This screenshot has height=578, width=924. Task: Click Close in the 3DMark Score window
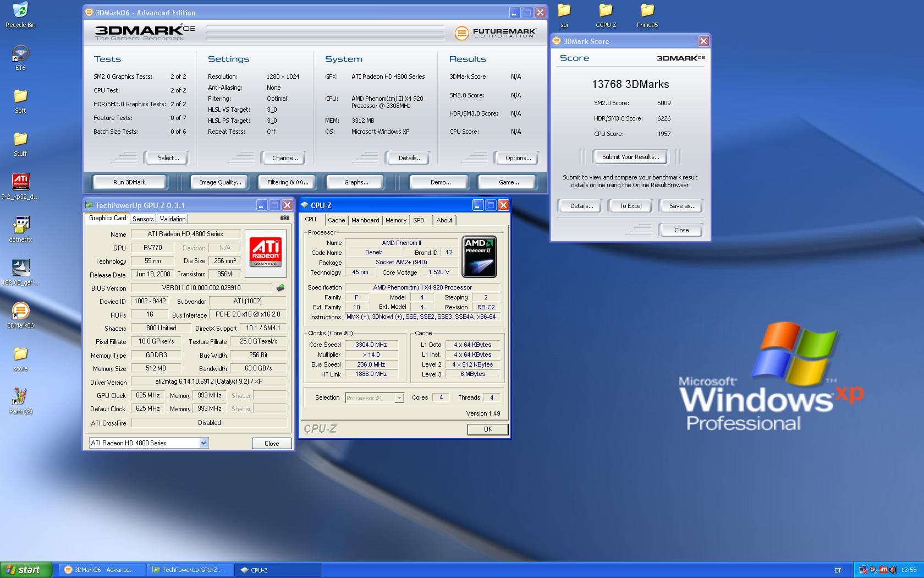coord(681,230)
